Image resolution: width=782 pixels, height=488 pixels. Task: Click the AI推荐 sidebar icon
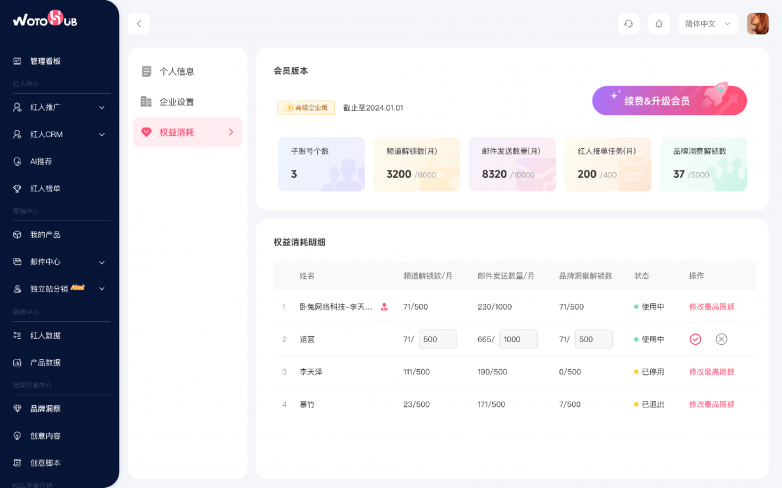pos(17,161)
